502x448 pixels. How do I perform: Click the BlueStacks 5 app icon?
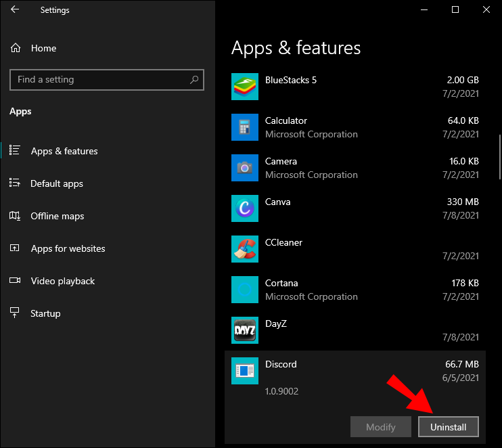[x=244, y=87]
